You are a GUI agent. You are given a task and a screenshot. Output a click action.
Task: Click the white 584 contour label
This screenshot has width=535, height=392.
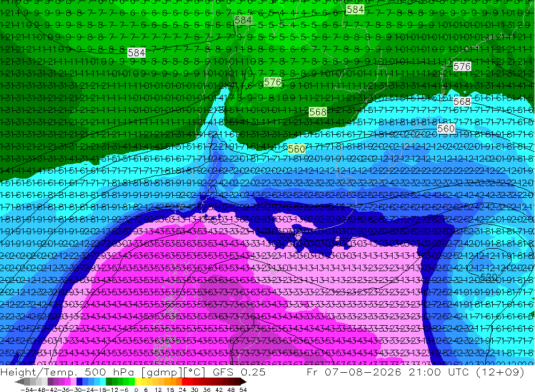click(x=136, y=52)
